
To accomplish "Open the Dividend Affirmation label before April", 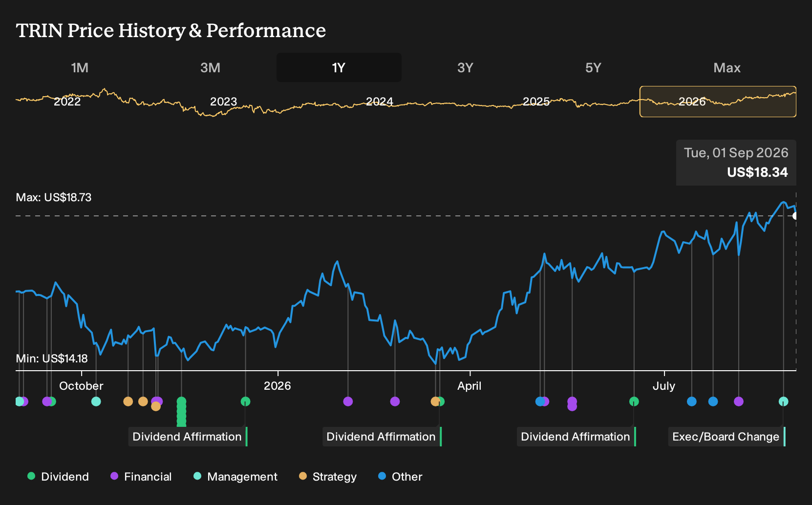I will [382, 437].
